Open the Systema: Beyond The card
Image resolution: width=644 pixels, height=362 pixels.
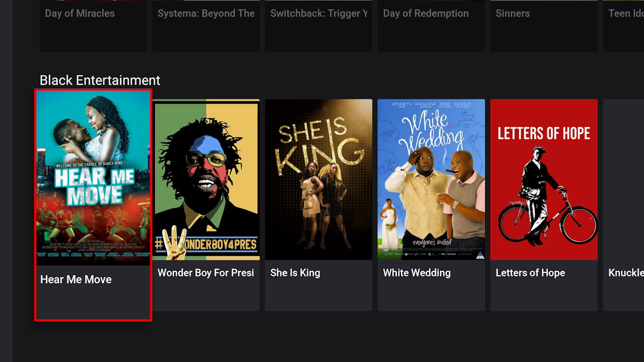(206, 25)
